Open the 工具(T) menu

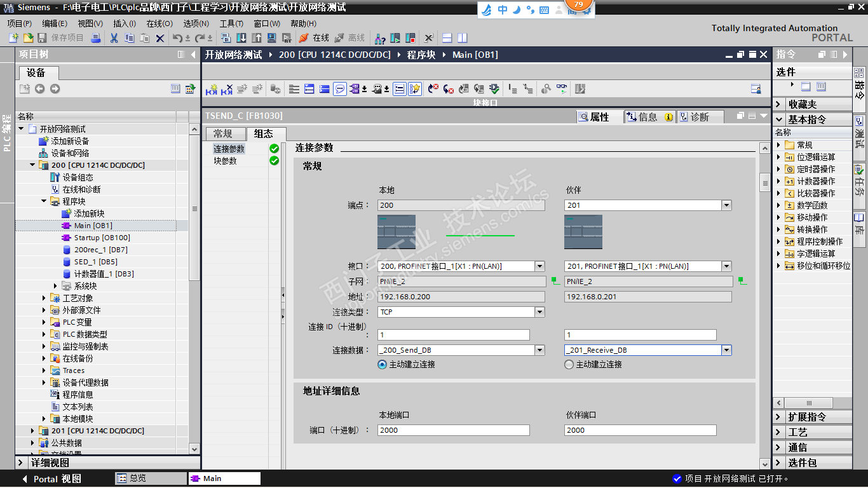point(231,24)
